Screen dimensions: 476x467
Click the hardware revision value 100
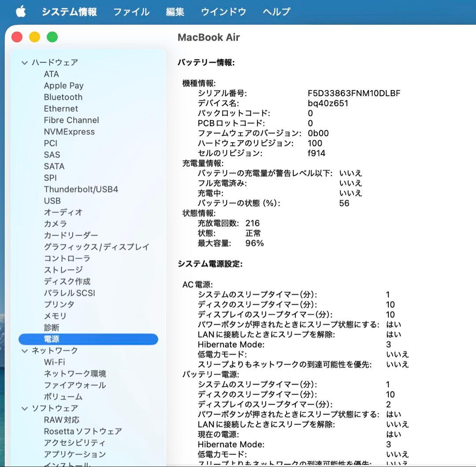pos(315,143)
